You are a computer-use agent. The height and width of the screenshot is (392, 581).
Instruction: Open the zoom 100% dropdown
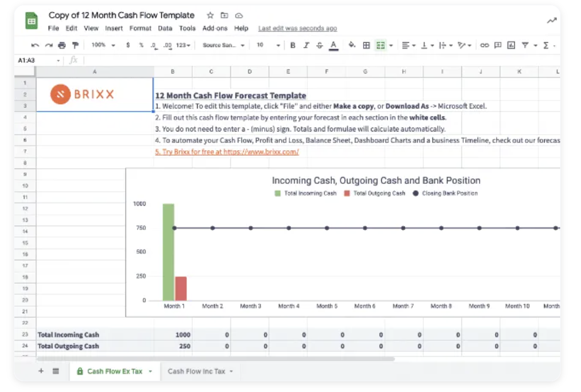pos(103,45)
